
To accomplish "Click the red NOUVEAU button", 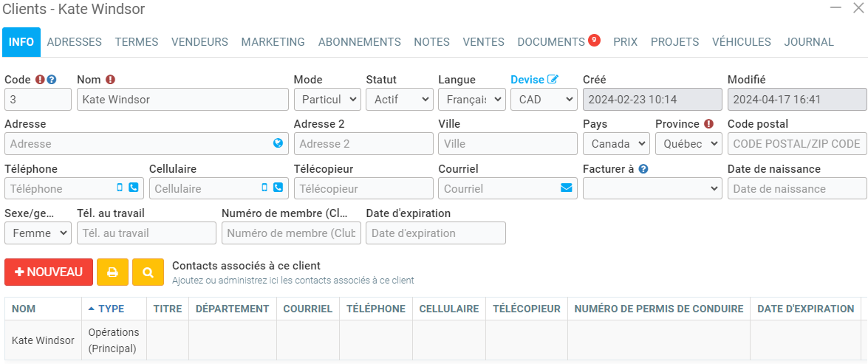I will pyautogui.click(x=49, y=272).
